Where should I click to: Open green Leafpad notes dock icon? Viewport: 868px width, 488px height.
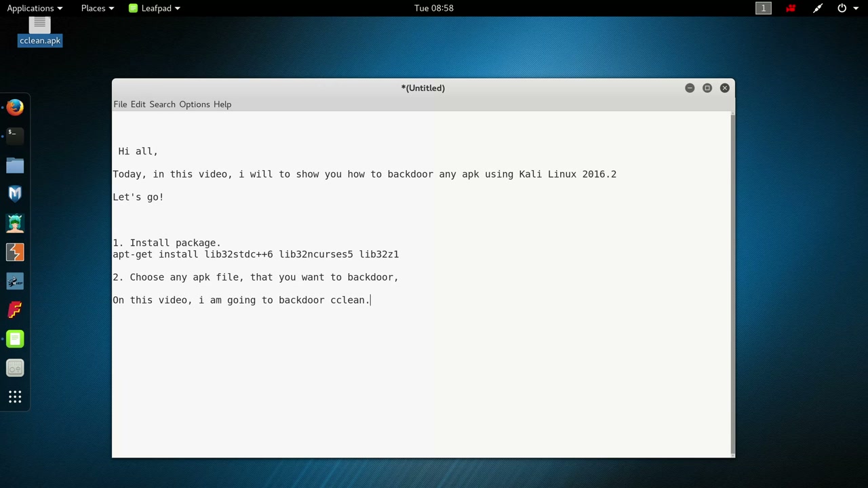15,339
